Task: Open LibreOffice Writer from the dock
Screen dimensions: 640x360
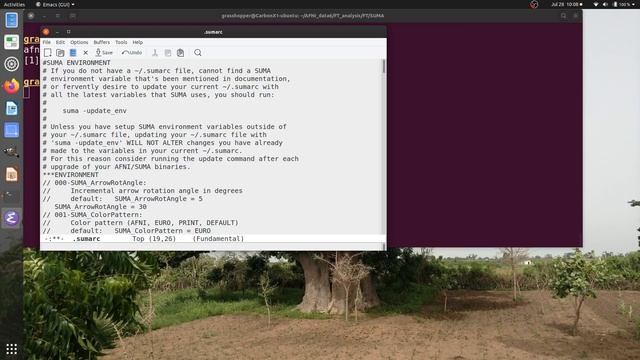Action: tap(11, 108)
